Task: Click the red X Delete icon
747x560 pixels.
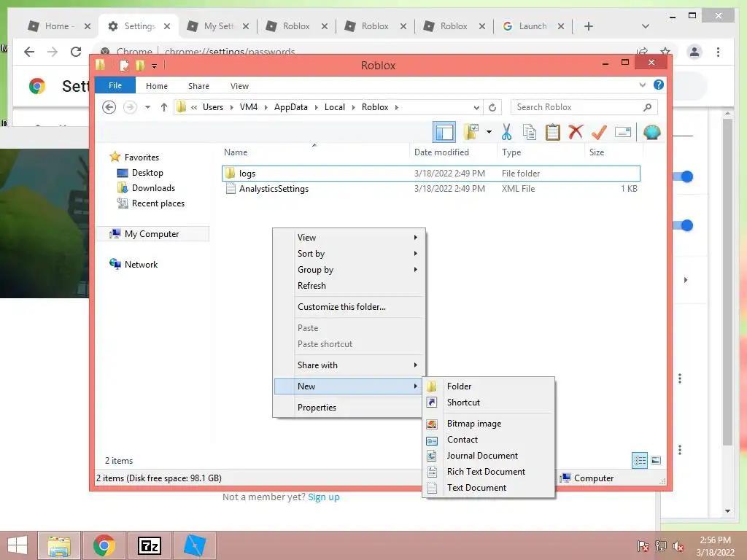Action: click(576, 131)
